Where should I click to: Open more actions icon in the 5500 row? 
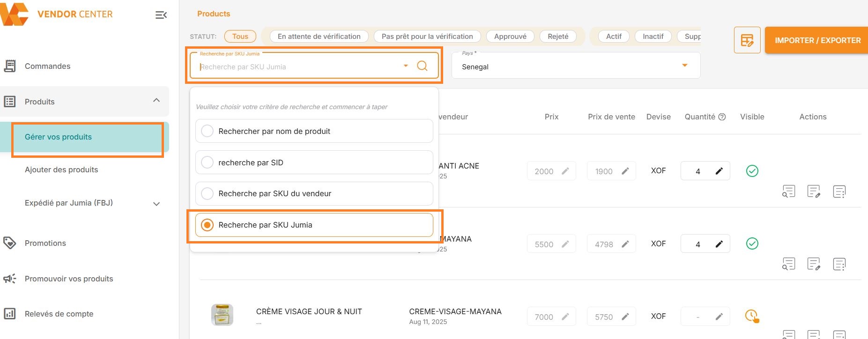(x=839, y=264)
